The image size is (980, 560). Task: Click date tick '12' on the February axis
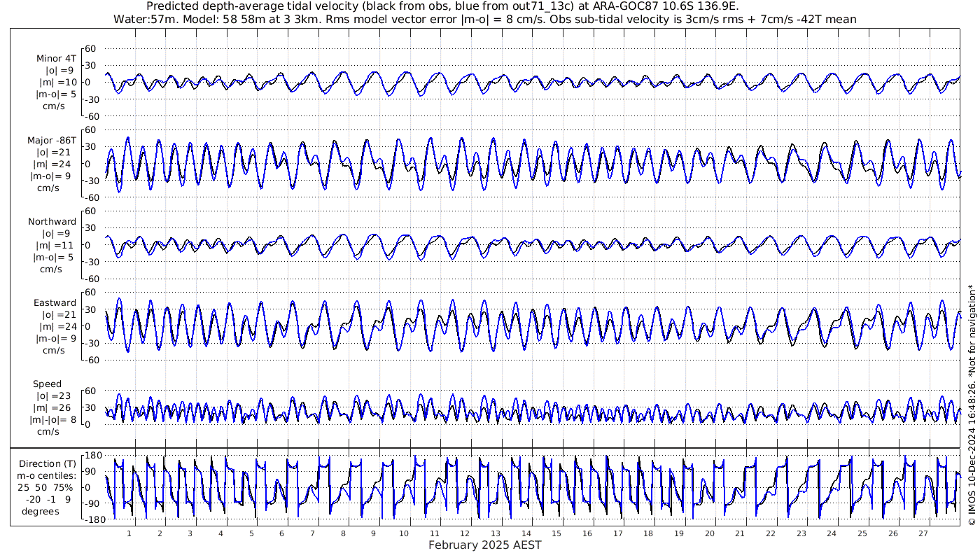click(465, 533)
